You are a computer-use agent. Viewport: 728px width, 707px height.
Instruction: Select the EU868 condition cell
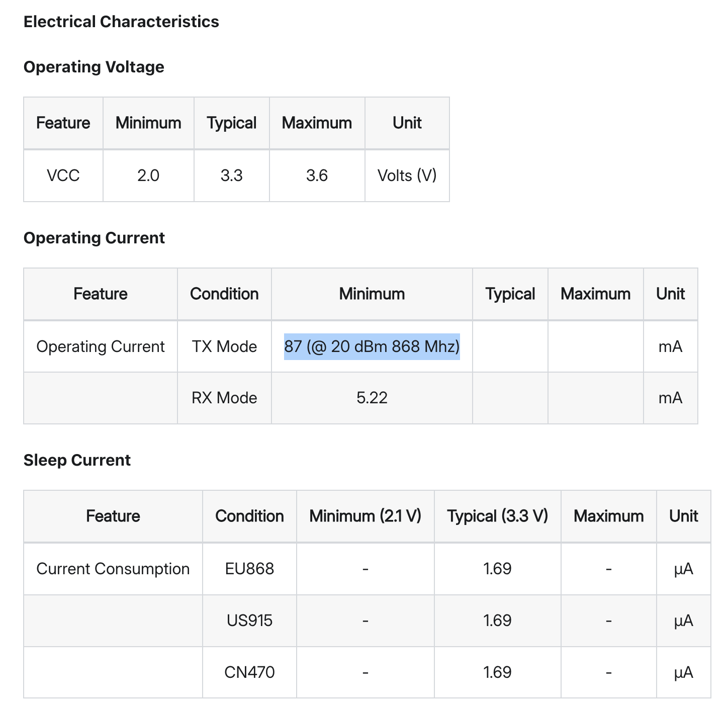(x=249, y=569)
